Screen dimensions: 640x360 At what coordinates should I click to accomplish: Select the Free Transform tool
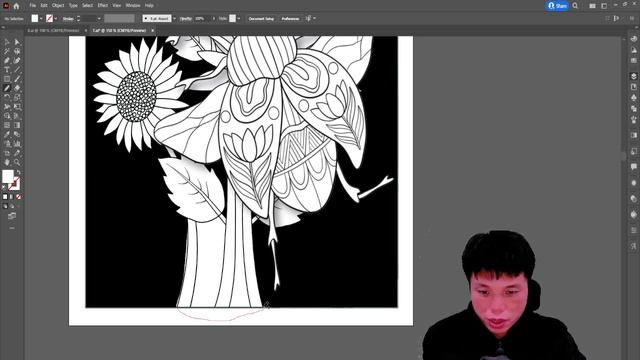coord(17,107)
